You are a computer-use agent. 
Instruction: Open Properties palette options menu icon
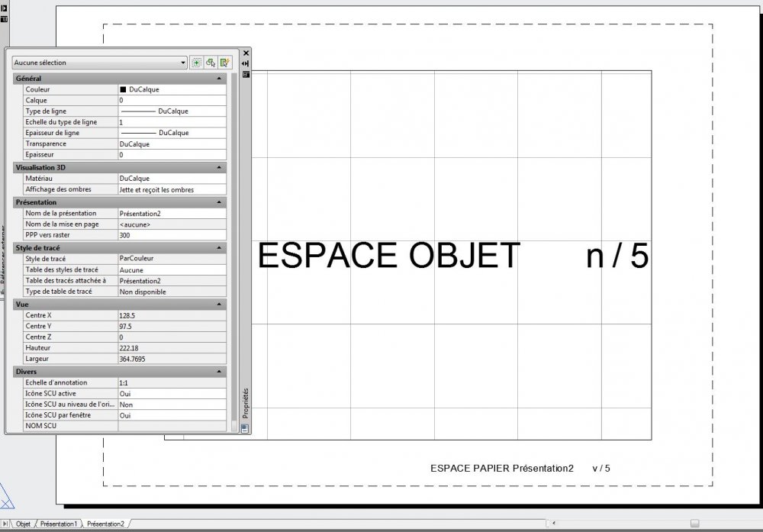pyautogui.click(x=246, y=75)
